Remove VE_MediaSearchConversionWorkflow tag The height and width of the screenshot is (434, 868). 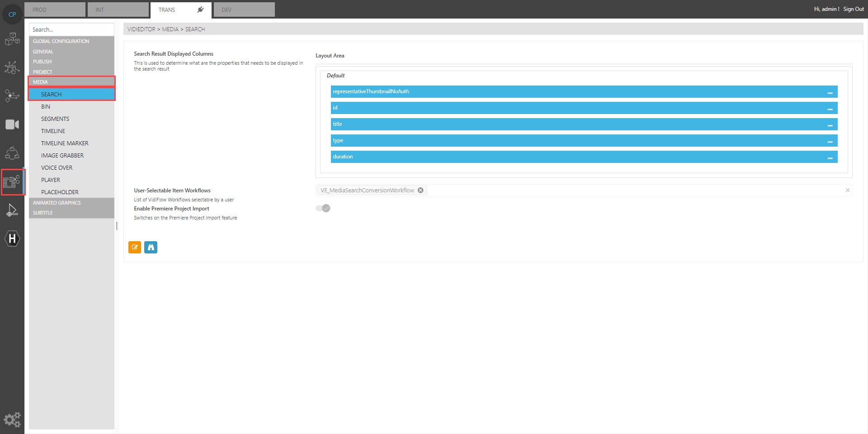pyautogui.click(x=420, y=191)
